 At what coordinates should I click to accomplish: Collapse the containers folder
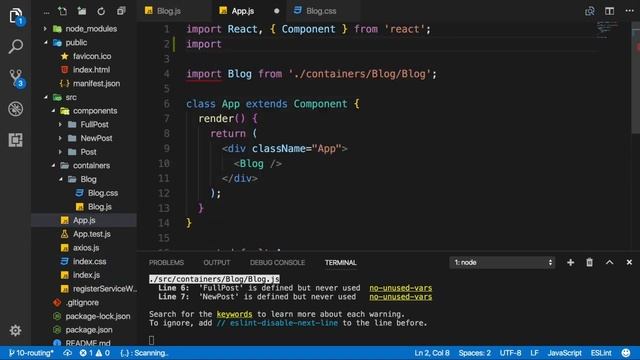pyautogui.click(x=84, y=165)
